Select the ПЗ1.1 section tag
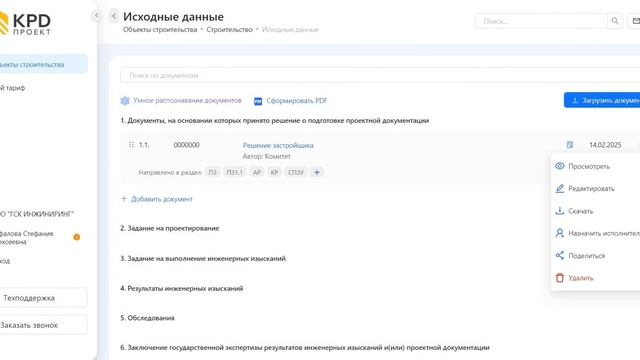The height and width of the screenshot is (360, 640). 234,172
